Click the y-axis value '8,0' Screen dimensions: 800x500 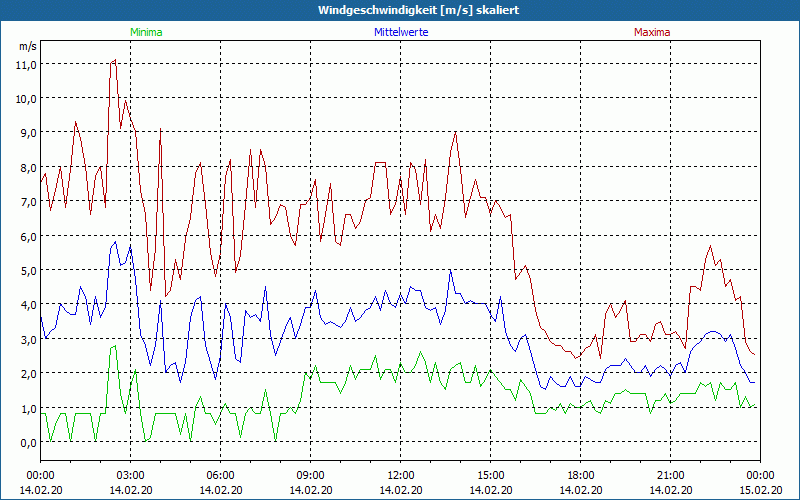click(x=28, y=168)
